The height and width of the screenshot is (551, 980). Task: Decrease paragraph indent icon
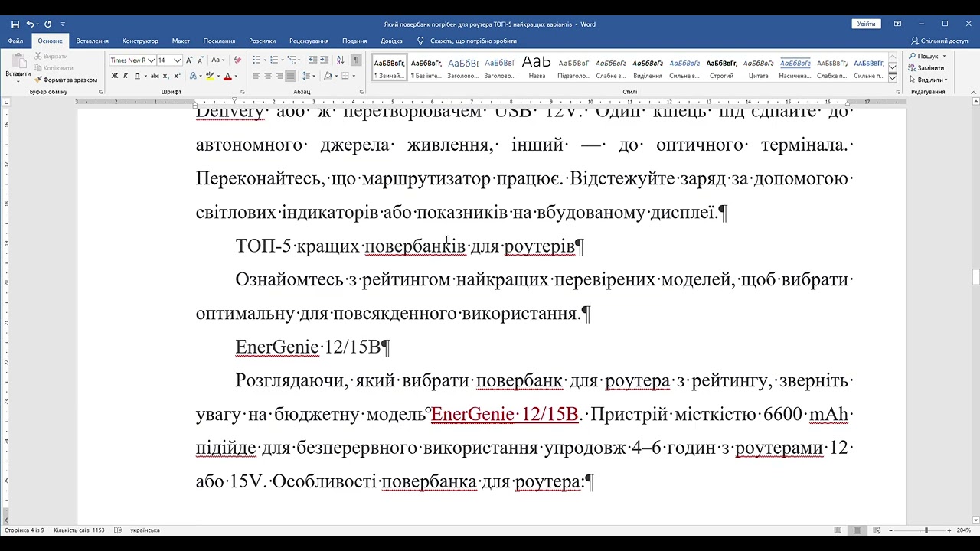click(313, 60)
